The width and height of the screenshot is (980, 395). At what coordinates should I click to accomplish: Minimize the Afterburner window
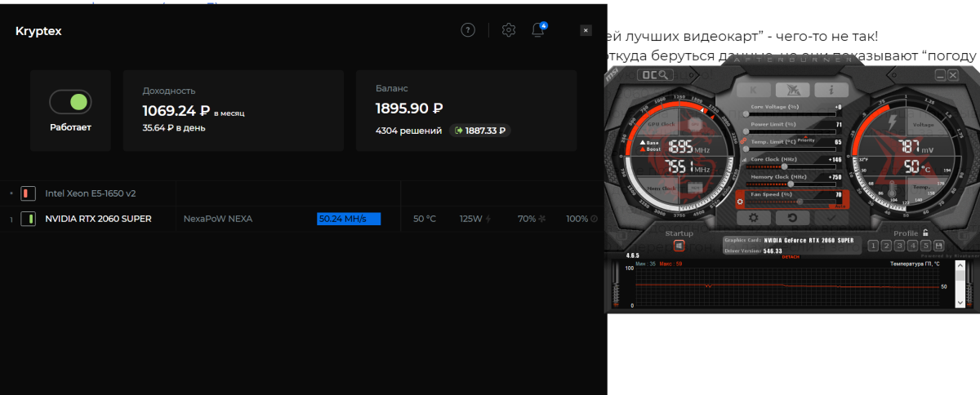pyautogui.click(x=940, y=74)
